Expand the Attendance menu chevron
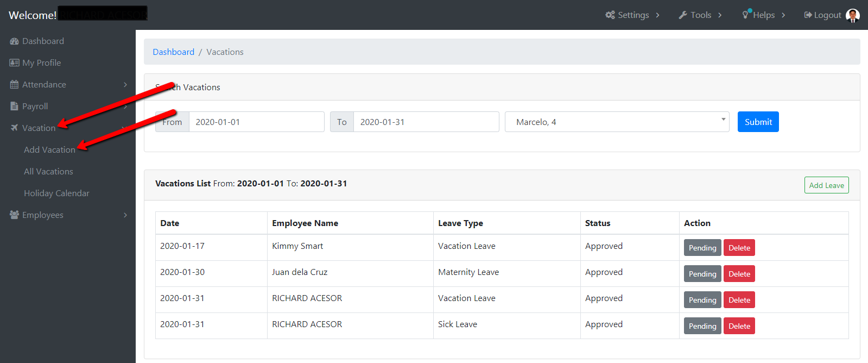This screenshot has height=363, width=868. coord(125,85)
